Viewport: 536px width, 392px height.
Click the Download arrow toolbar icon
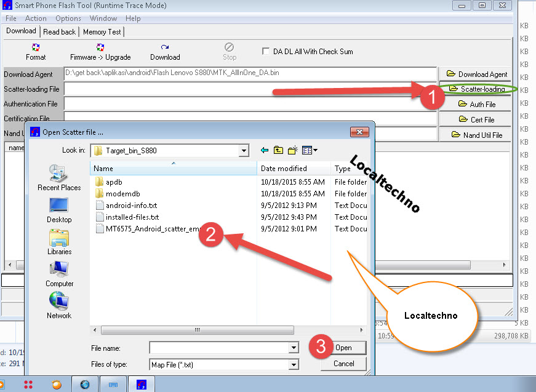pos(165,47)
